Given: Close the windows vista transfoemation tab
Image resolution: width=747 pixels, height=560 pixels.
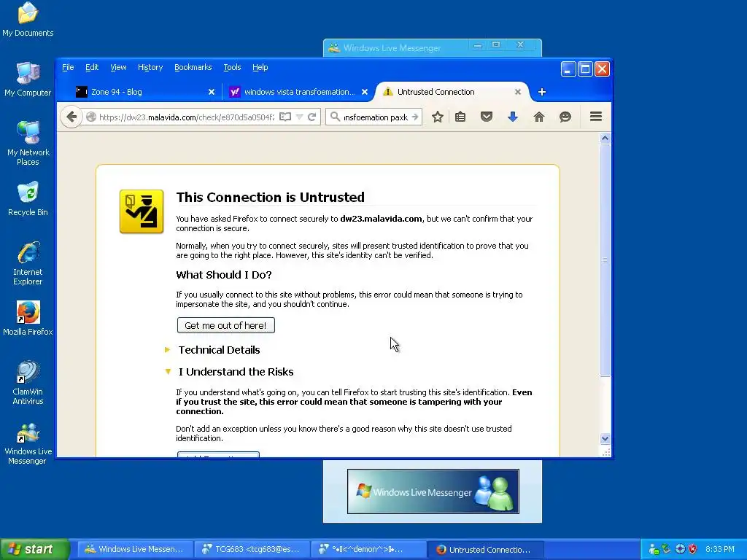Looking at the screenshot, I should (365, 92).
